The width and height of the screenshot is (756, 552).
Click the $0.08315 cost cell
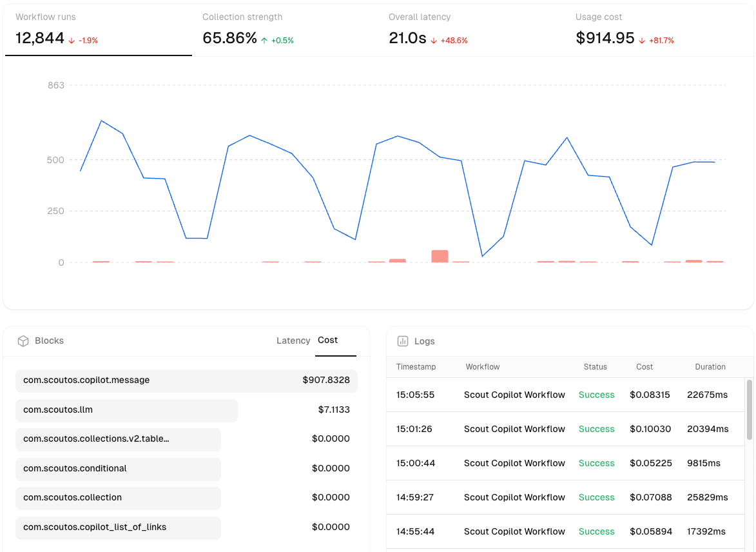tap(650, 395)
